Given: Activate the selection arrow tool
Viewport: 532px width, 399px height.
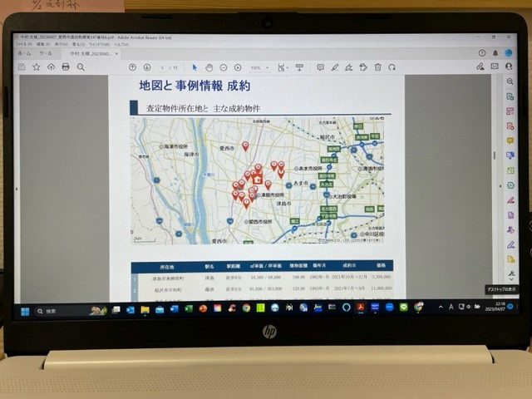Looking at the screenshot, I should [x=195, y=67].
